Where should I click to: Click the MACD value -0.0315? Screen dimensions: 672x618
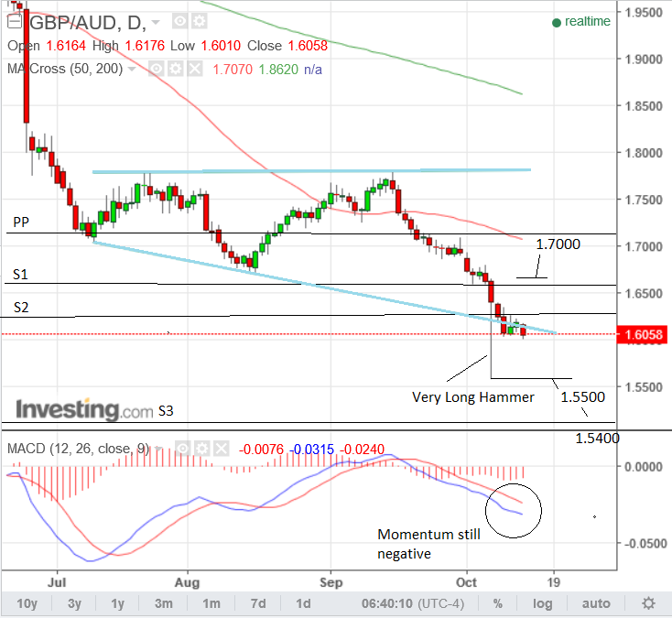[x=311, y=450]
